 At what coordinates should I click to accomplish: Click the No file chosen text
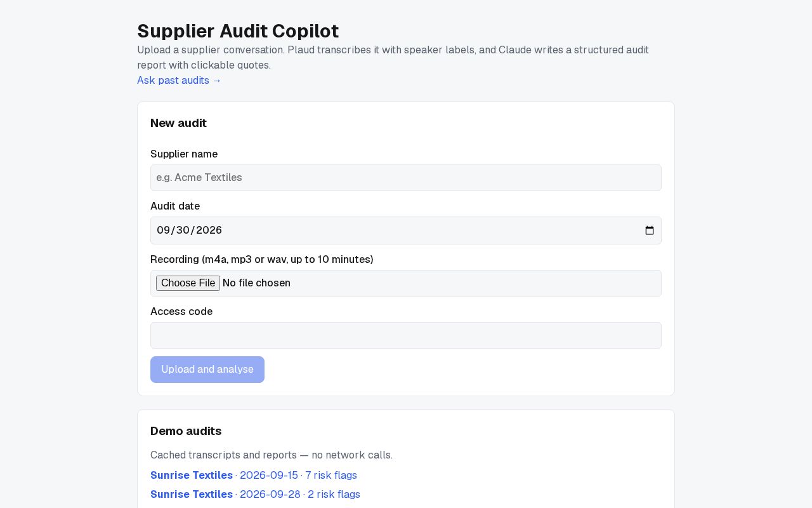tap(256, 283)
